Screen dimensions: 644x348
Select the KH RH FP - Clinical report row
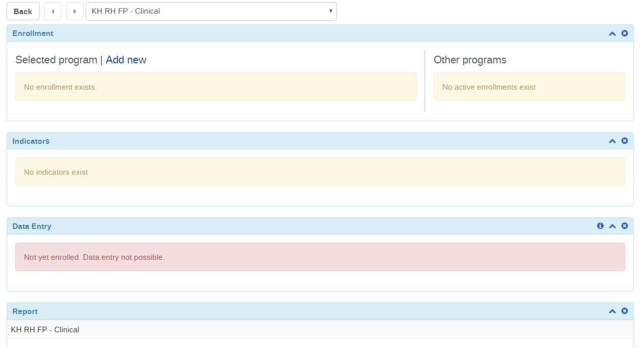click(45, 330)
